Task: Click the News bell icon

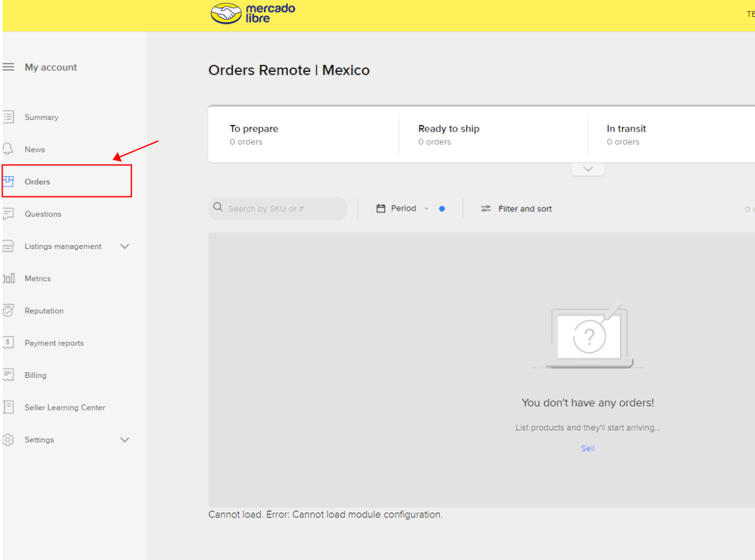Action: click(x=8, y=149)
